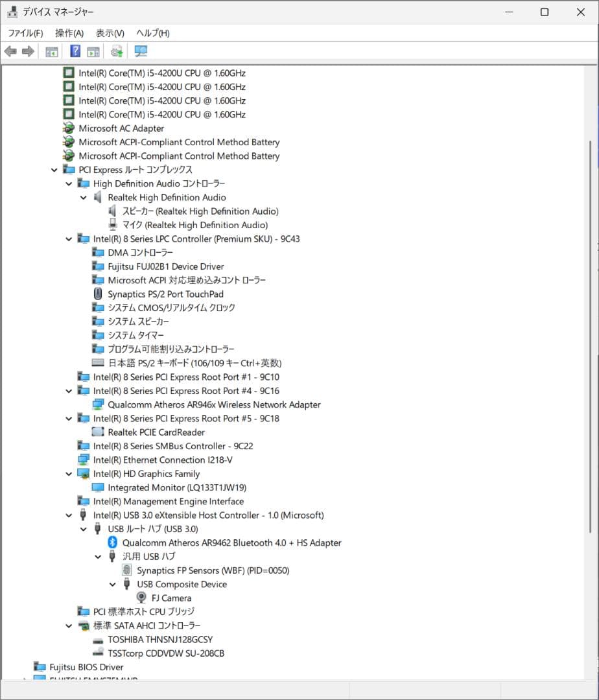Collapse PCI Express Root Port #5 - 9C18

click(69, 419)
